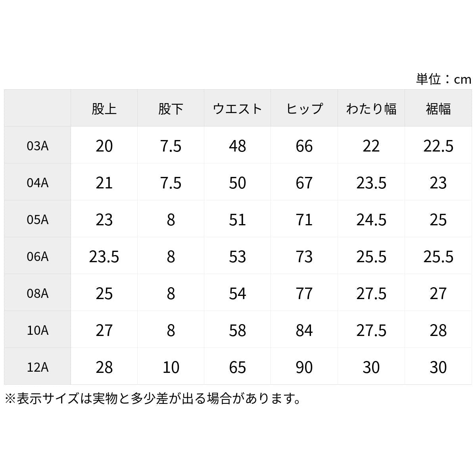This screenshot has width=476, height=476.
Task: Click the 裾幅 value 22.5 for 03A
Action: click(x=438, y=146)
